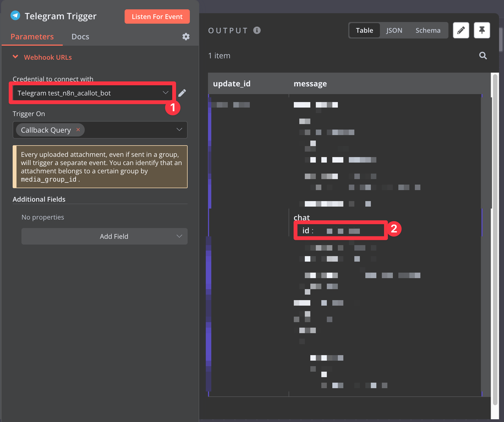Click the edit output pencil button
Image resolution: width=504 pixels, height=422 pixels.
point(461,30)
